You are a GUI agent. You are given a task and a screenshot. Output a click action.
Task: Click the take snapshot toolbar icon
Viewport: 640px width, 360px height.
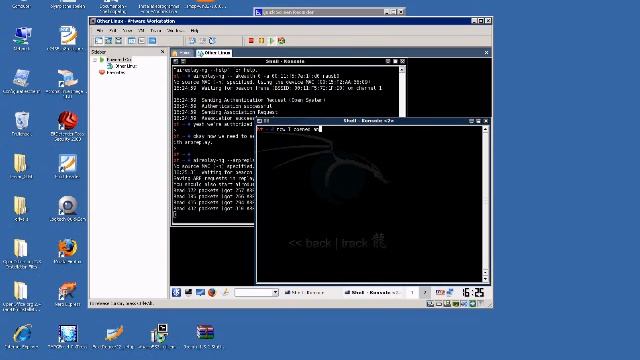pos(192,40)
